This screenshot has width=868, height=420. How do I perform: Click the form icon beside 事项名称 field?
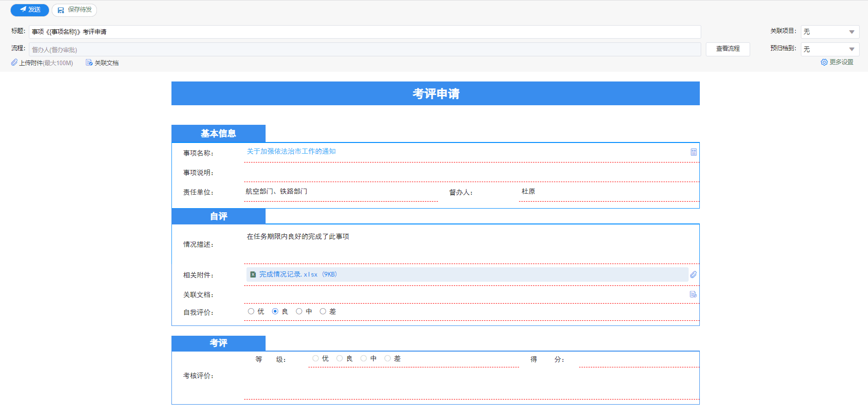pos(694,152)
